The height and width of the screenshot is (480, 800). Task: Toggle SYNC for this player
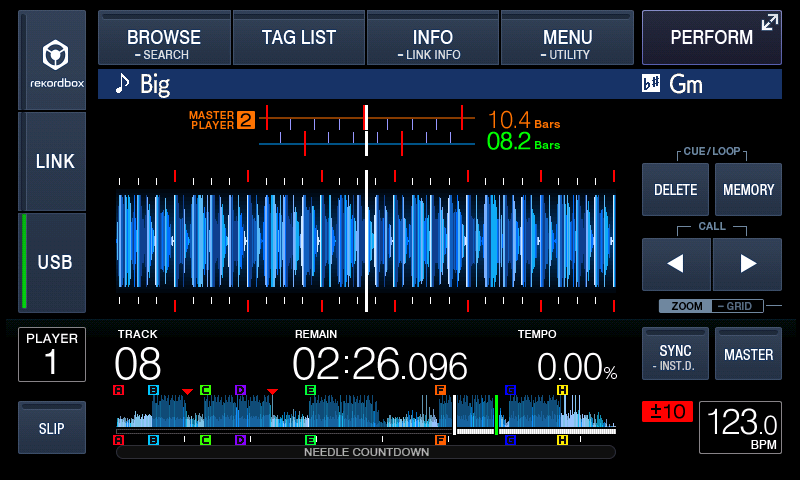click(675, 354)
